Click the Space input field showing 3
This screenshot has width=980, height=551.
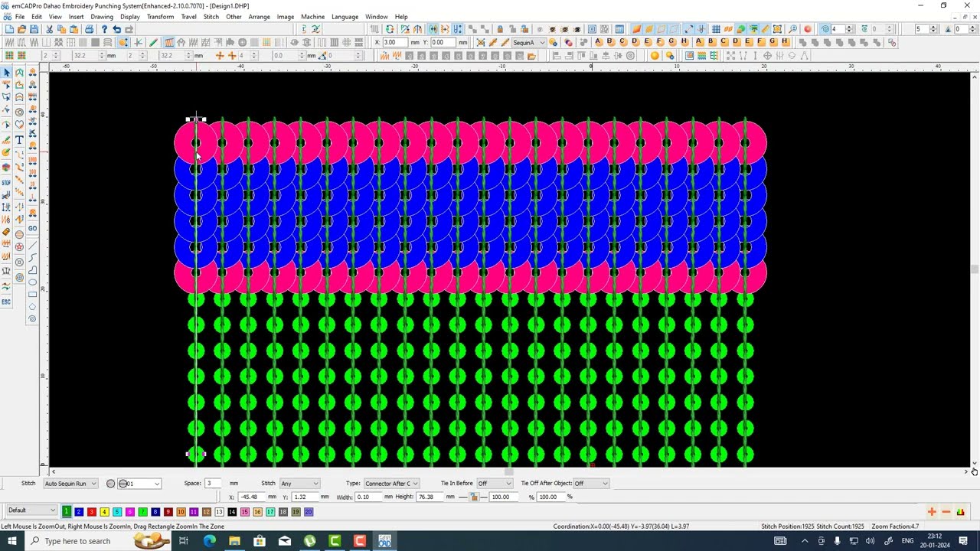[x=212, y=484]
